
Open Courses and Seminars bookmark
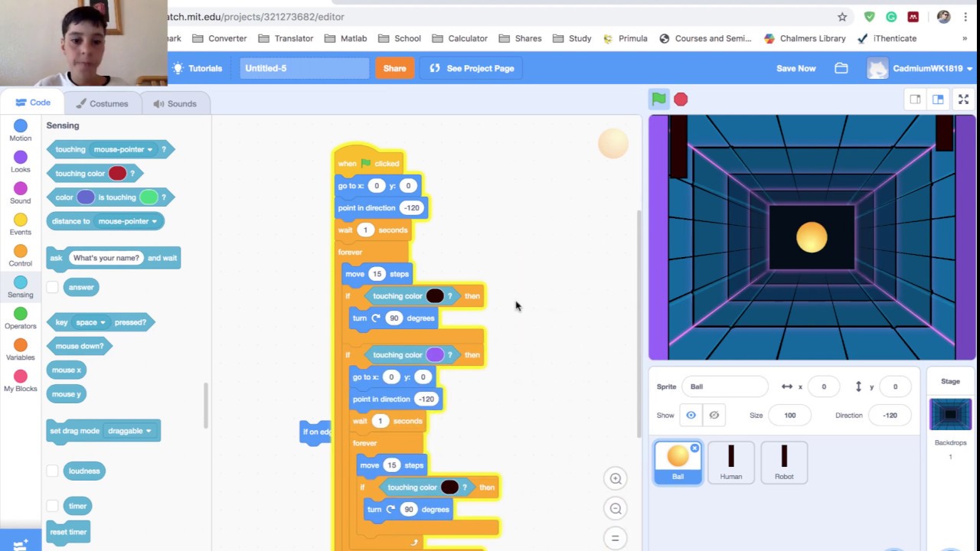(706, 38)
